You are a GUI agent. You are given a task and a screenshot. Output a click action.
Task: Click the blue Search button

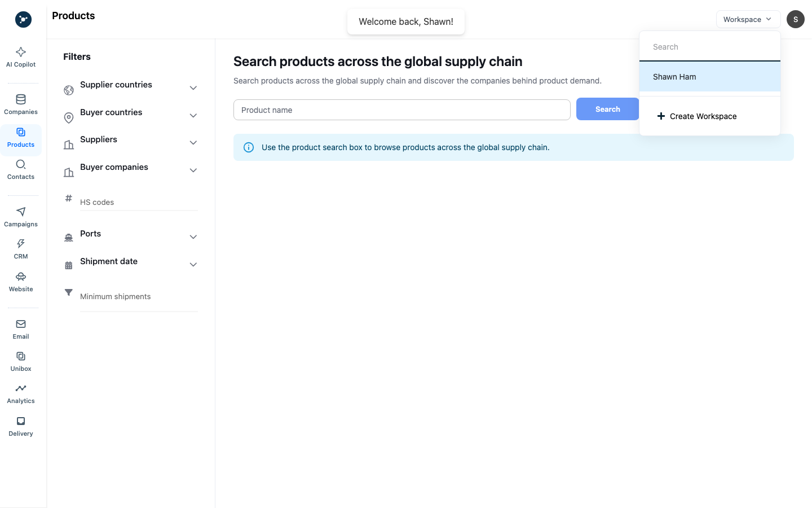click(x=607, y=109)
